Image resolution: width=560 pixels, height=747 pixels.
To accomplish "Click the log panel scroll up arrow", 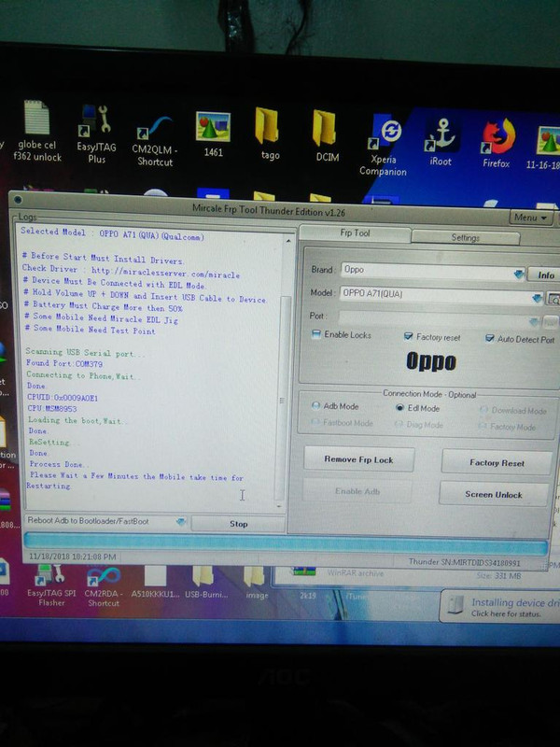I will coord(287,242).
